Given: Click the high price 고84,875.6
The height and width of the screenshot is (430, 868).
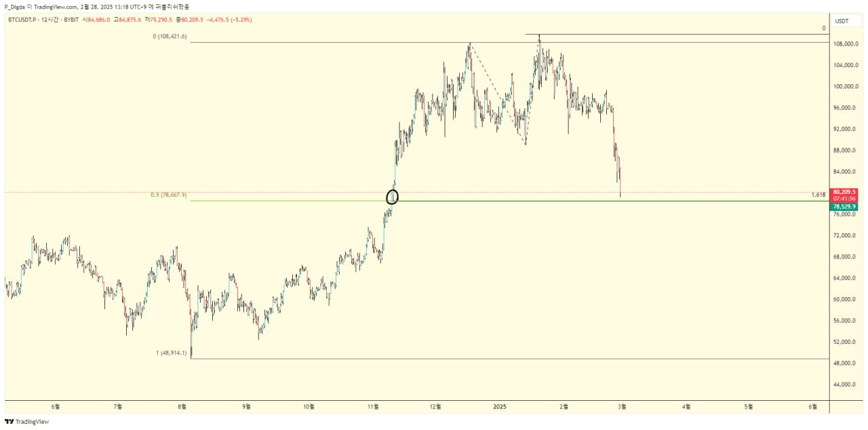Looking at the screenshot, I should [126, 20].
